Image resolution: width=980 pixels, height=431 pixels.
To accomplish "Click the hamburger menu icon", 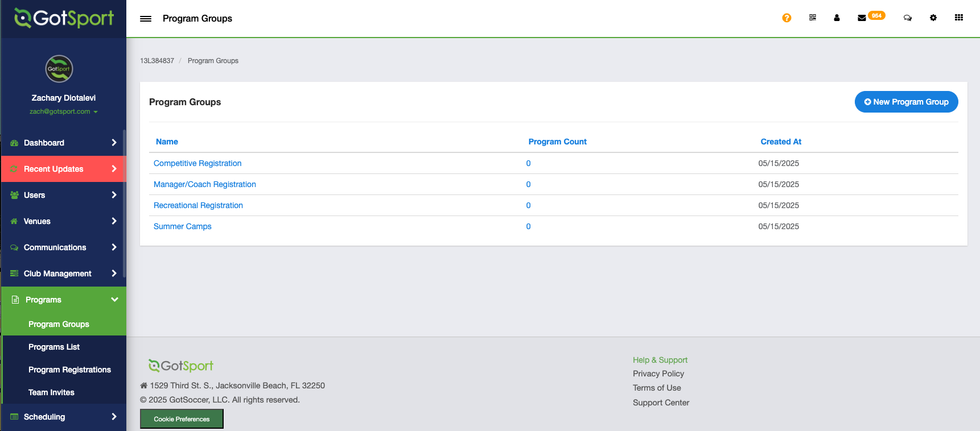I will 146,19.
